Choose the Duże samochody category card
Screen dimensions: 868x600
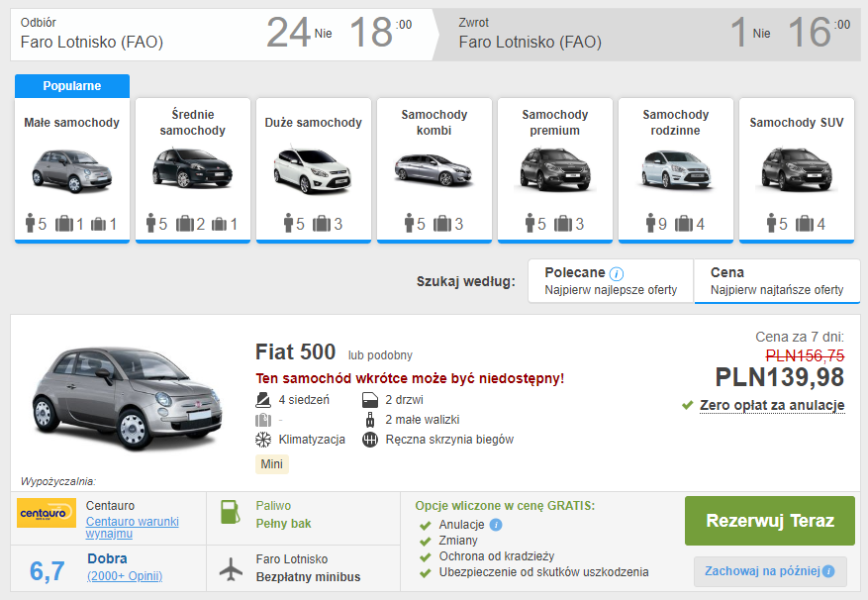[x=314, y=170]
